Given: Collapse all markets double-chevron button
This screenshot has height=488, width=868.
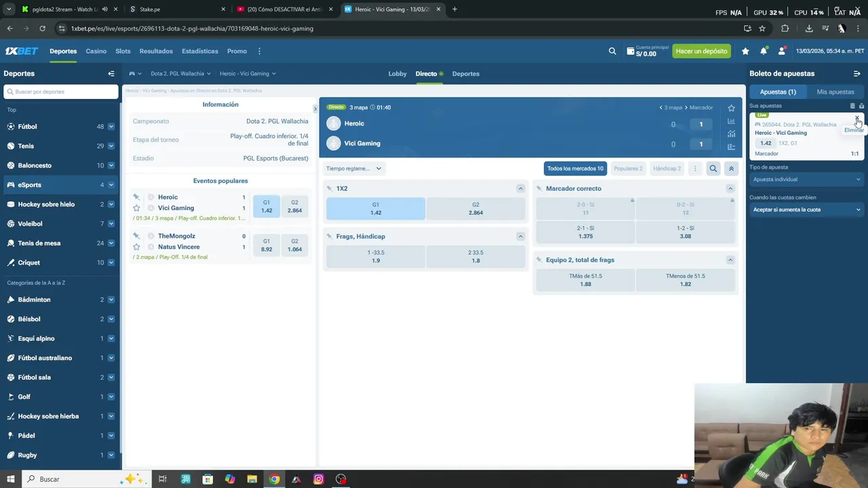Looking at the screenshot, I should pos(731,169).
